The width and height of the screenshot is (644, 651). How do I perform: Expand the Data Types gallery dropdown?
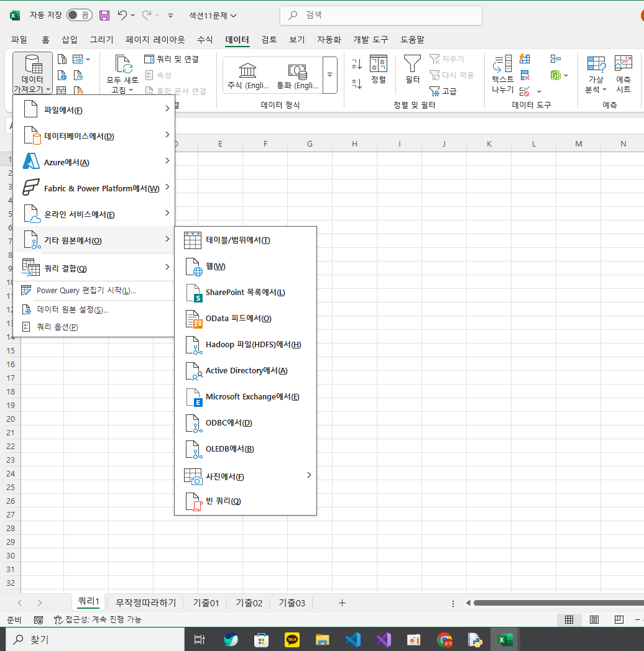(329, 75)
